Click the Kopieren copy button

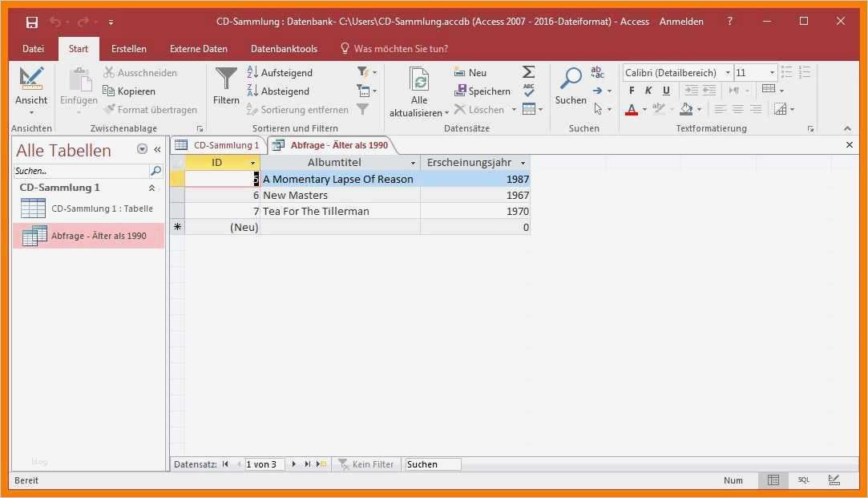pyautogui.click(x=130, y=91)
